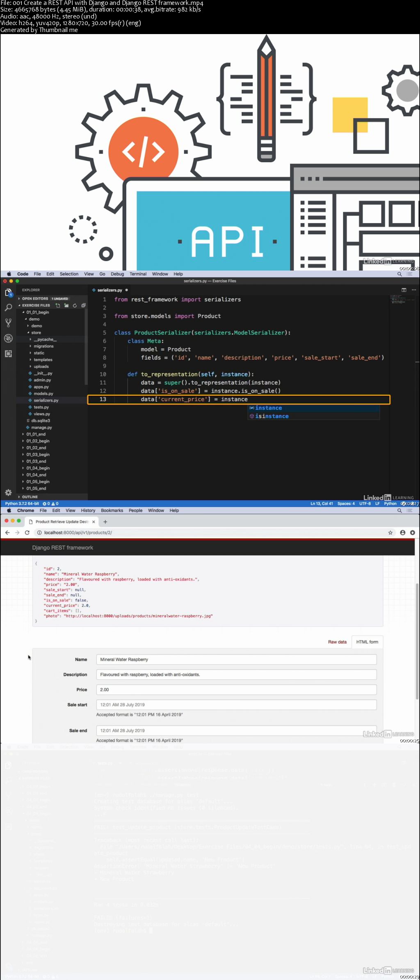Collapse all folders in Exercise Files explorer
420x980 pixels.
[83, 305]
